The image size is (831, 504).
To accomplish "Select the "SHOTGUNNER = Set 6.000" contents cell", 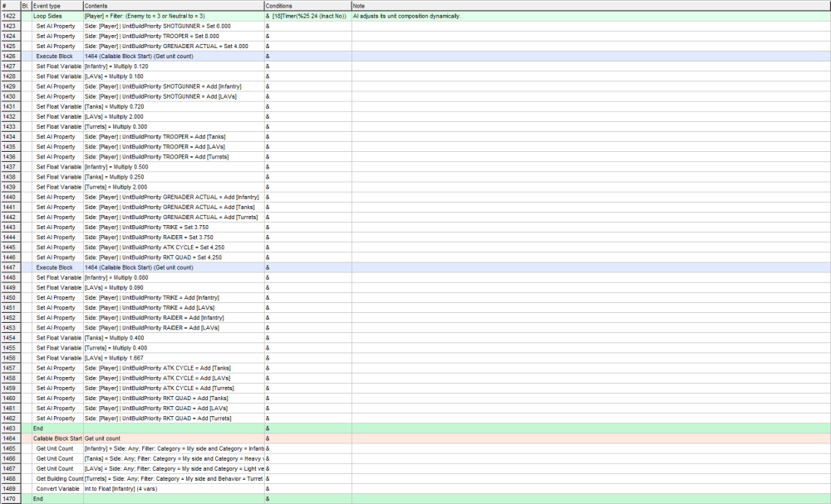I will point(174,26).
